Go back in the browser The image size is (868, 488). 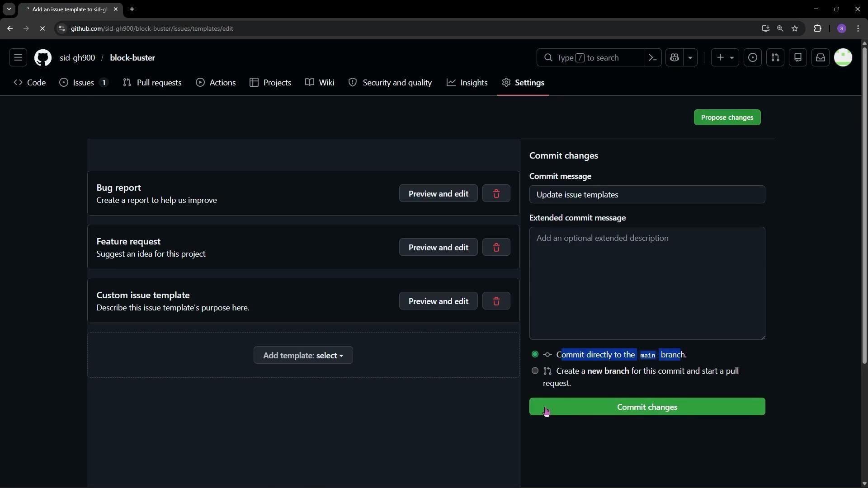pos(10,28)
